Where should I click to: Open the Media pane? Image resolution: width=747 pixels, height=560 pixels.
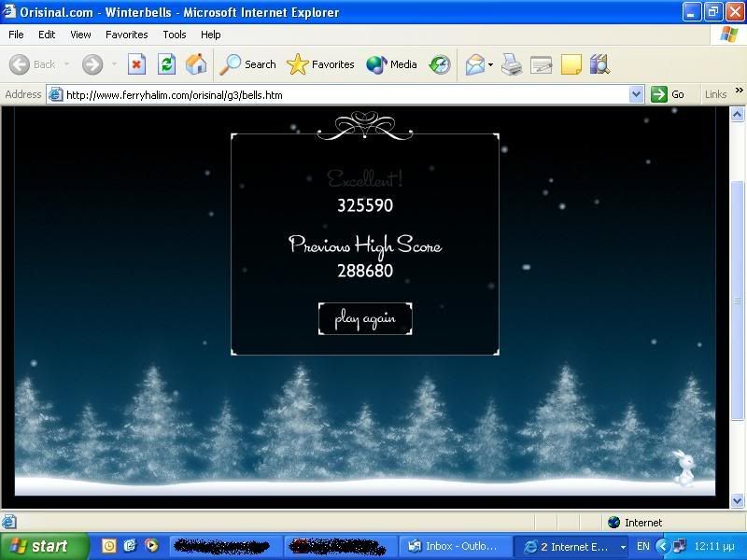391,64
